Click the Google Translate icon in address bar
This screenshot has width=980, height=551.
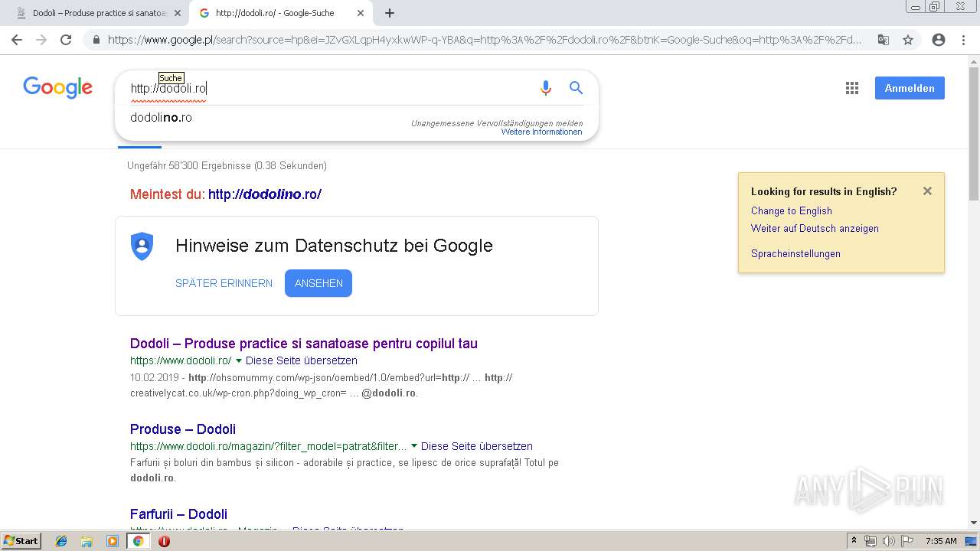tap(884, 40)
